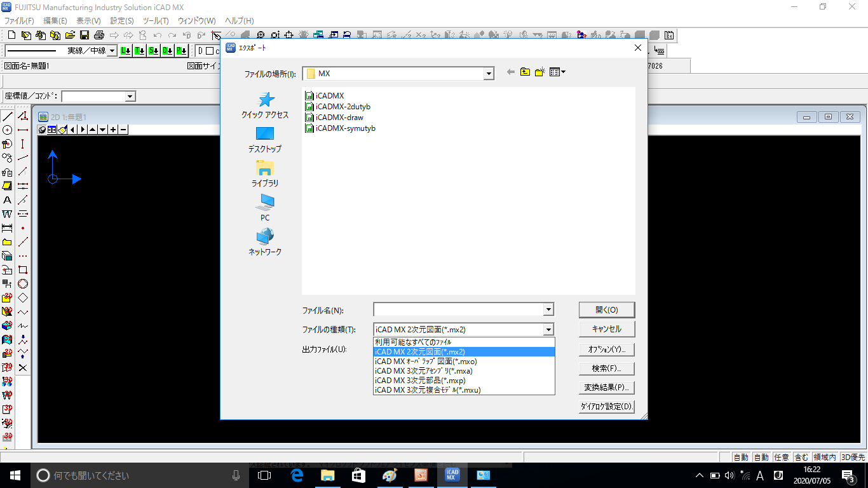Click the back arrow in Export dialog
Screen dimensions: 868x488
510,72
